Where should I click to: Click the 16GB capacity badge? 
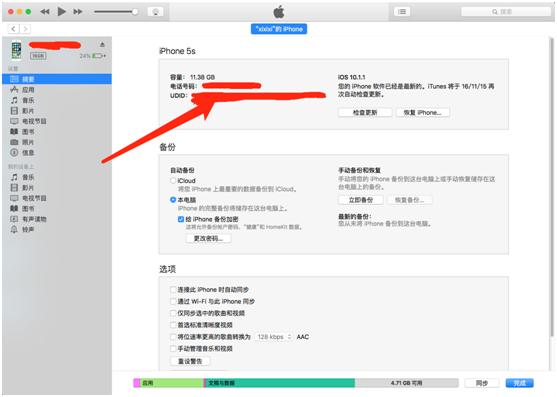click(38, 56)
